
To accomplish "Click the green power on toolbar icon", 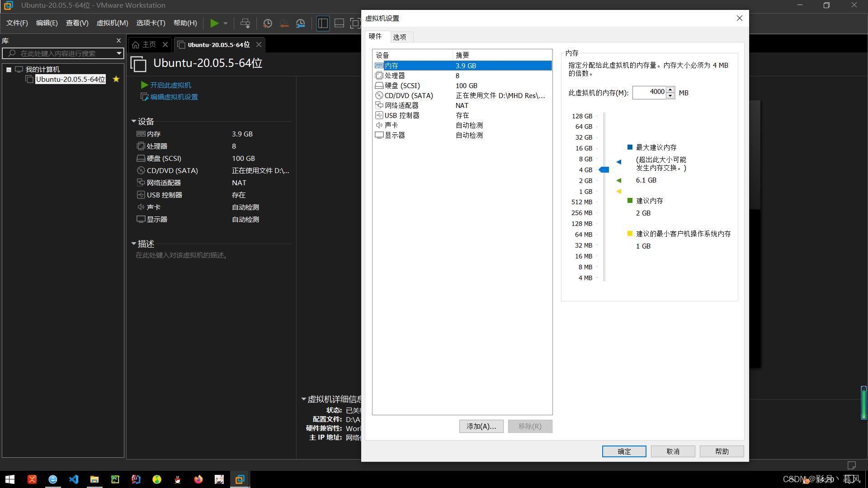I will 214,23.
